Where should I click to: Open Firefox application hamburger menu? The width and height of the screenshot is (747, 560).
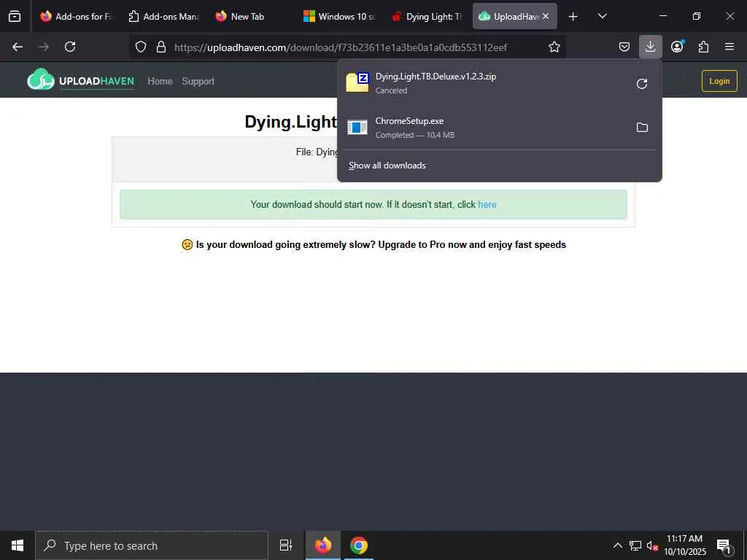point(729,47)
